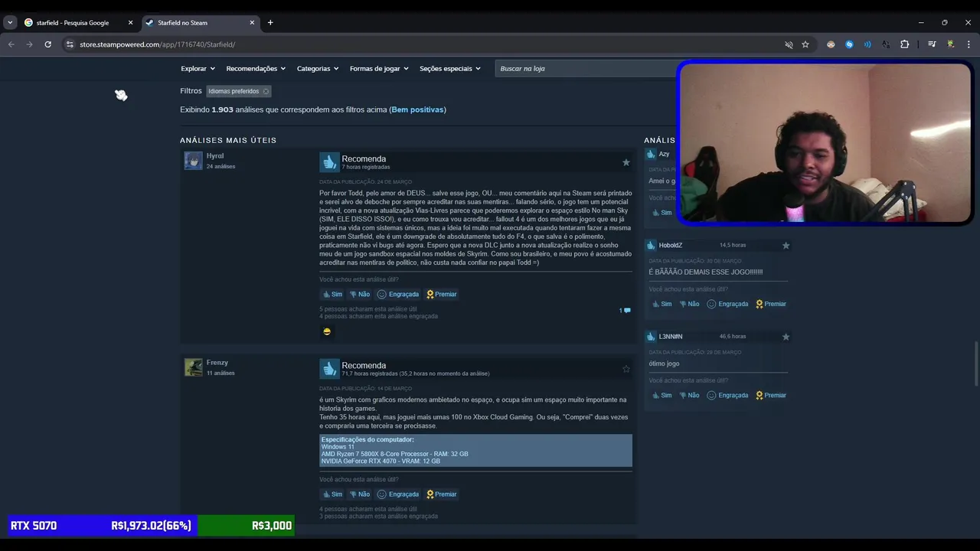Open the Chrome three-dot menu
Image resolution: width=980 pixels, height=551 pixels.
[x=969, y=44]
